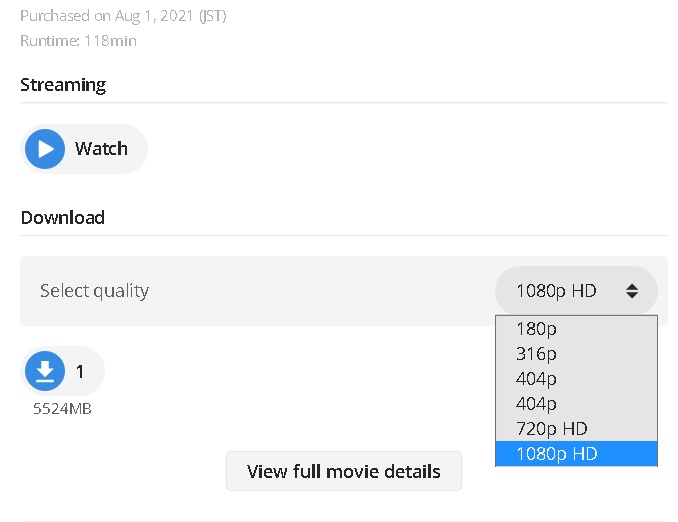Viewport: 678px width, 522px height.
Task: Click the Download section heading
Action: (63, 218)
